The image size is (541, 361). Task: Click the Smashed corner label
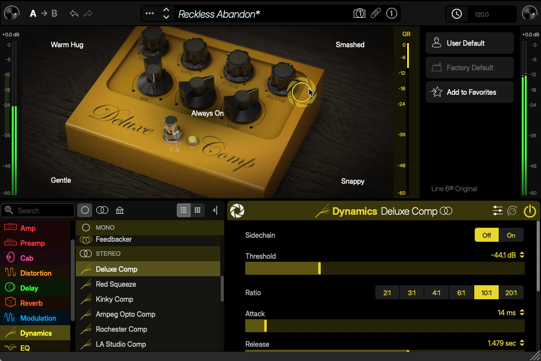coord(350,45)
